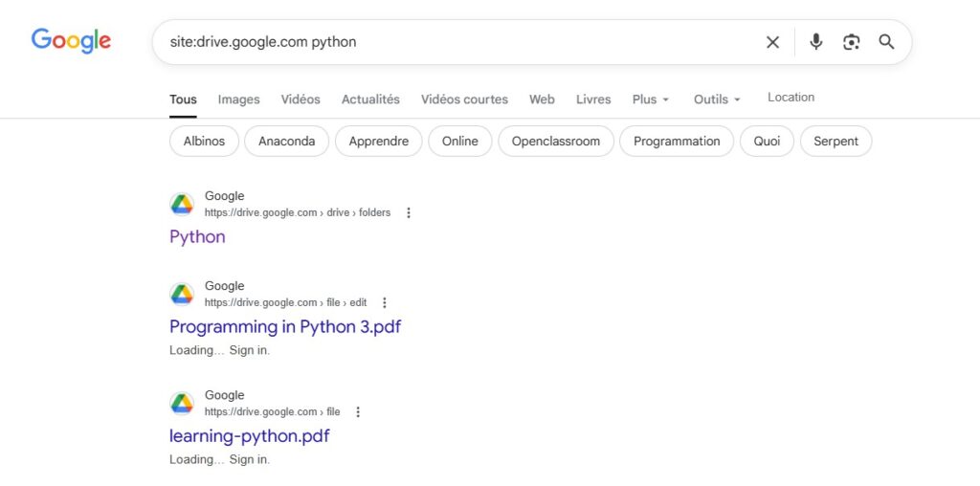This screenshot has width=980, height=486.
Task: Click Drive icon beside Programming in Python 3.pdf
Action: point(182,295)
